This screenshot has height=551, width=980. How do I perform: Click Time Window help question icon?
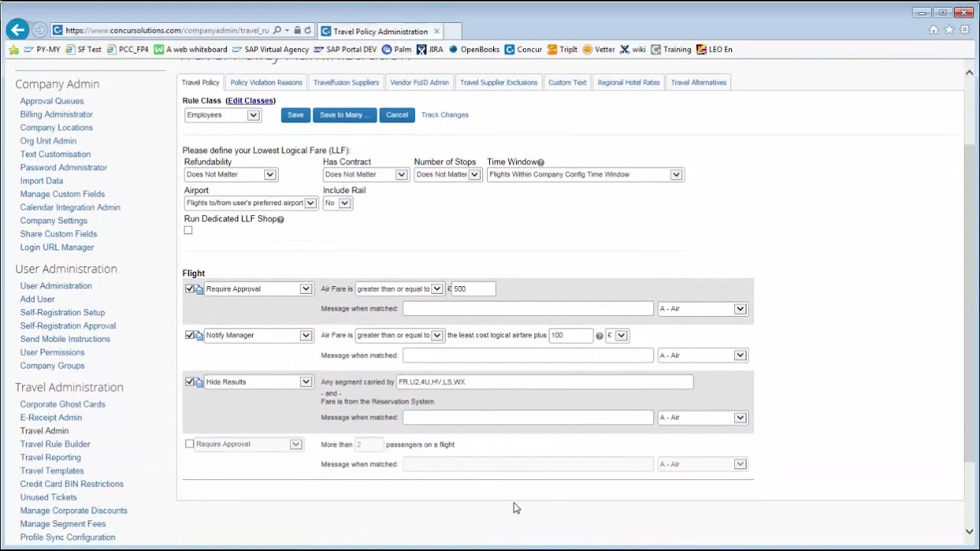tap(541, 162)
